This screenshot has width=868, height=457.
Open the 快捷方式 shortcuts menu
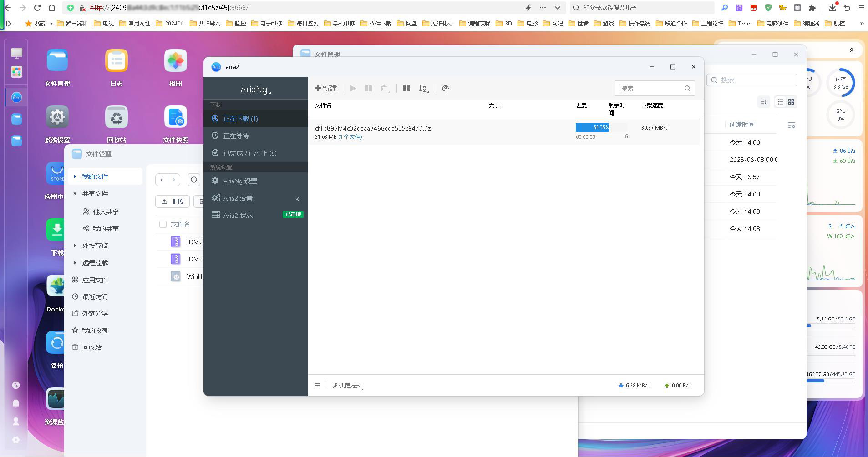(x=348, y=386)
